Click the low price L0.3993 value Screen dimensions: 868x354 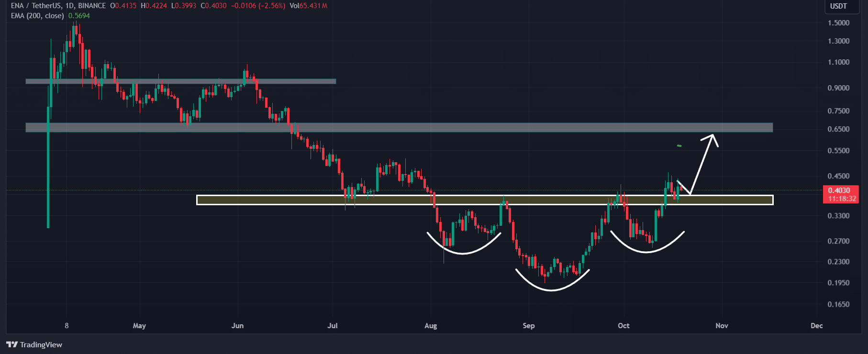[184, 6]
